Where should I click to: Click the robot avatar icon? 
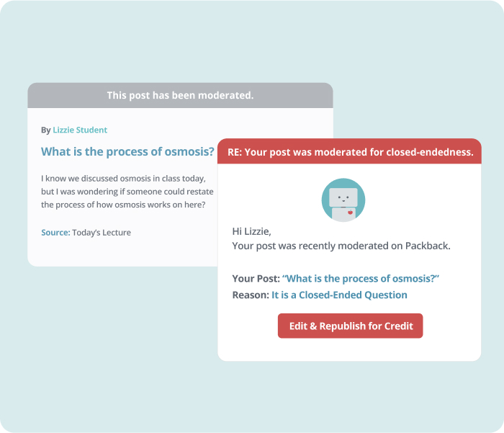tap(343, 200)
